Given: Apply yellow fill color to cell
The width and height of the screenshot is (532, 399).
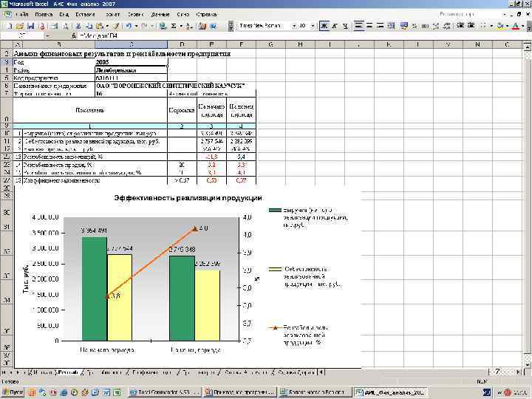Looking at the screenshot, I should point(500,26).
